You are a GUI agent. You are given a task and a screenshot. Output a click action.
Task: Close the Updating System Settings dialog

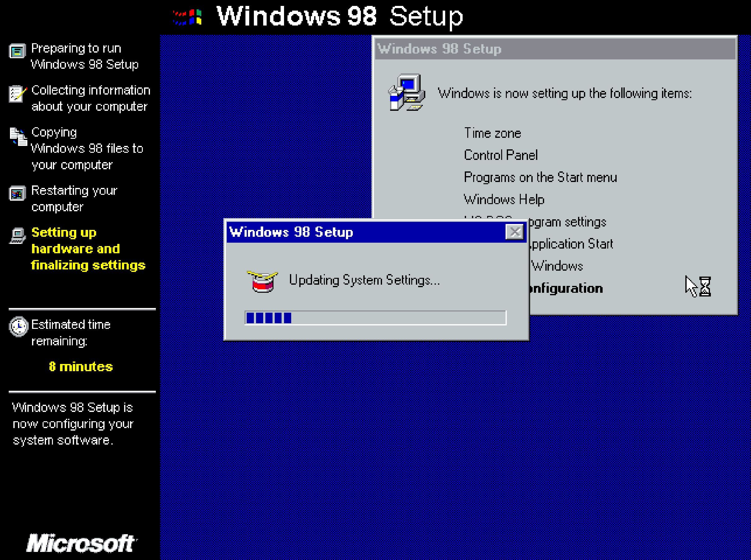(515, 232)
